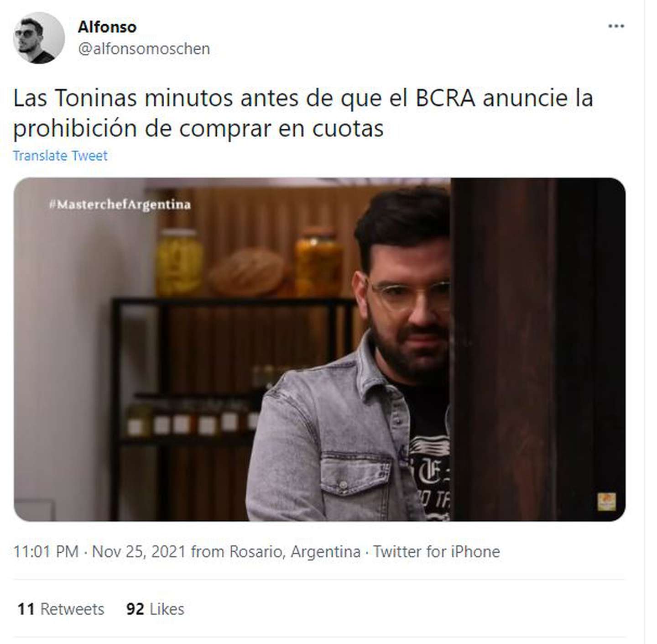The image size is (657, 644).
Task: Click the Translate Tweet link
Action: click(x=60, y=156)
